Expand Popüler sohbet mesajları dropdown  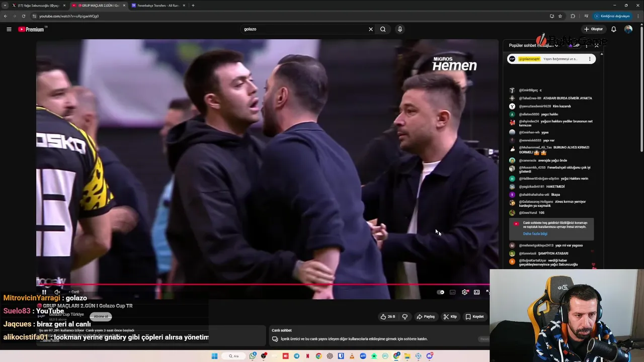533,45
